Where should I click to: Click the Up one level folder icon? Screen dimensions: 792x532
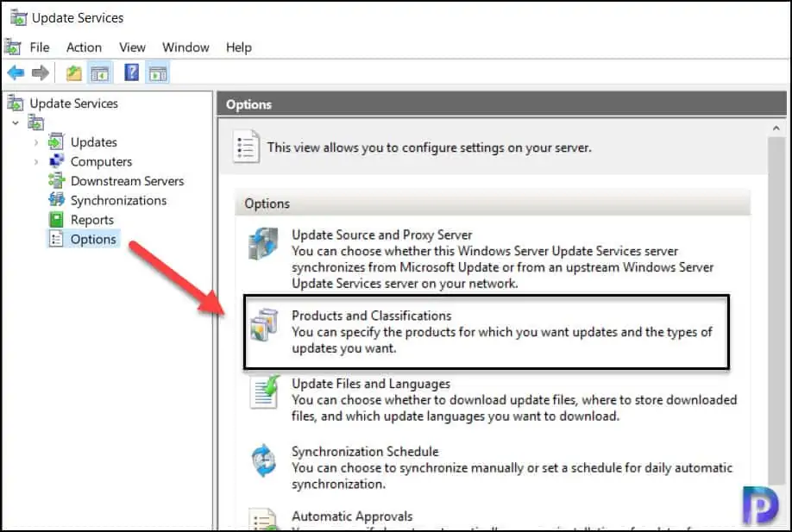(73, 73)
